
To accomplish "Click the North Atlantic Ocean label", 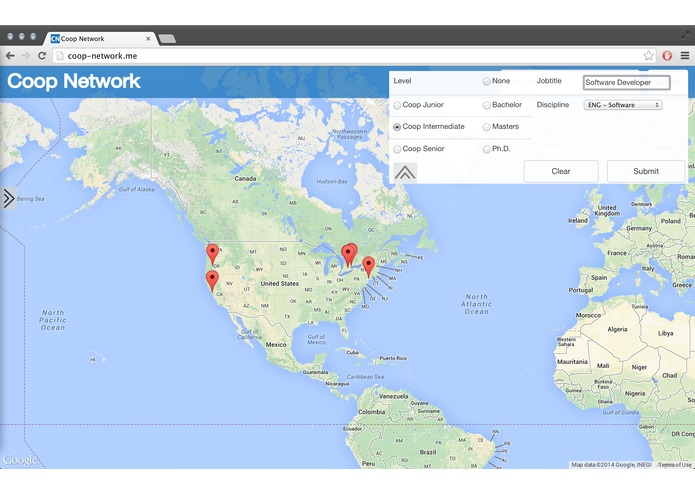I will [x=476, y=304].
